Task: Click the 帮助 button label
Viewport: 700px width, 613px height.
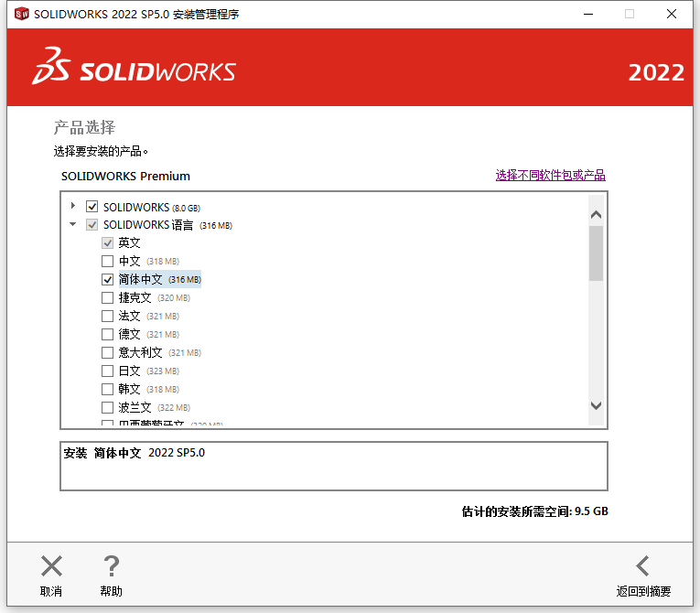Action: (x=111, y=591)
